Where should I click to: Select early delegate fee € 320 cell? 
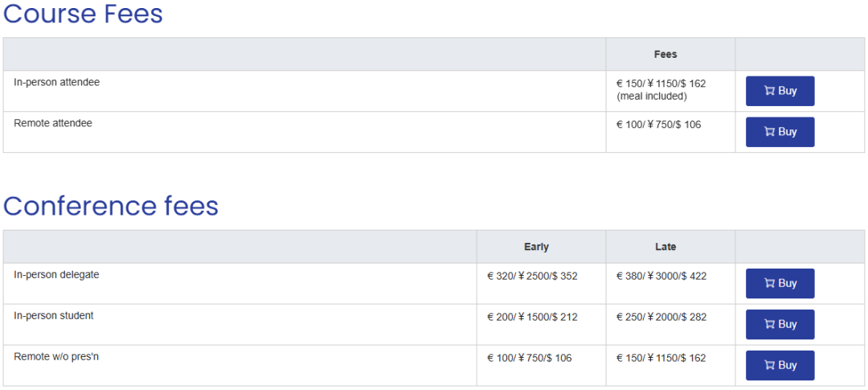532,276
